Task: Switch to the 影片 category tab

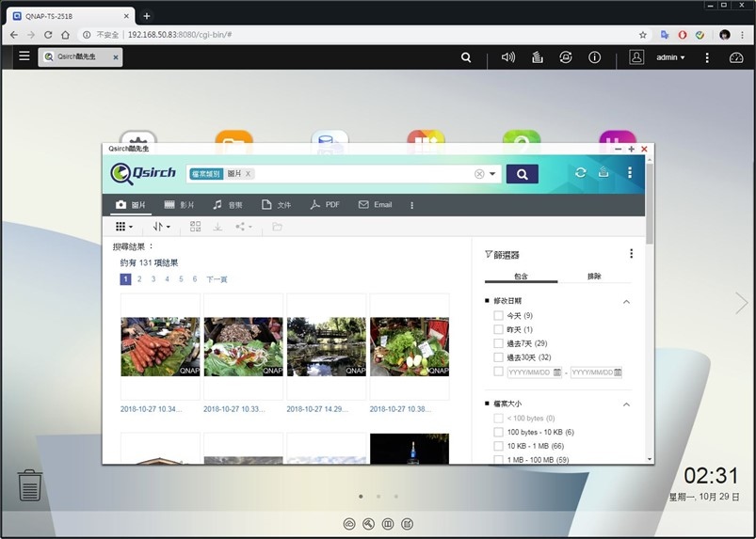Action: click(x=179, y=205)
